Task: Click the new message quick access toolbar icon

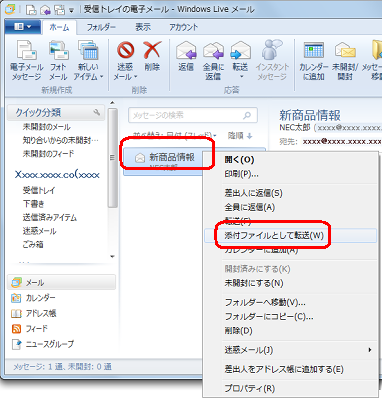Action: pos(31,10)
